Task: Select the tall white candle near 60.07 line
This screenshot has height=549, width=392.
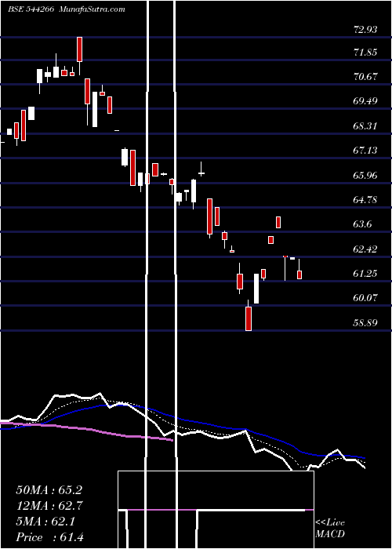Action: [256, 289]
